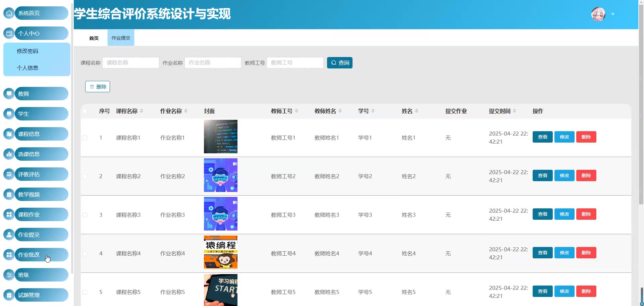Click 修改 button for row 2
The width and height of the screenshot is (644, 306).
pos(564,175)
